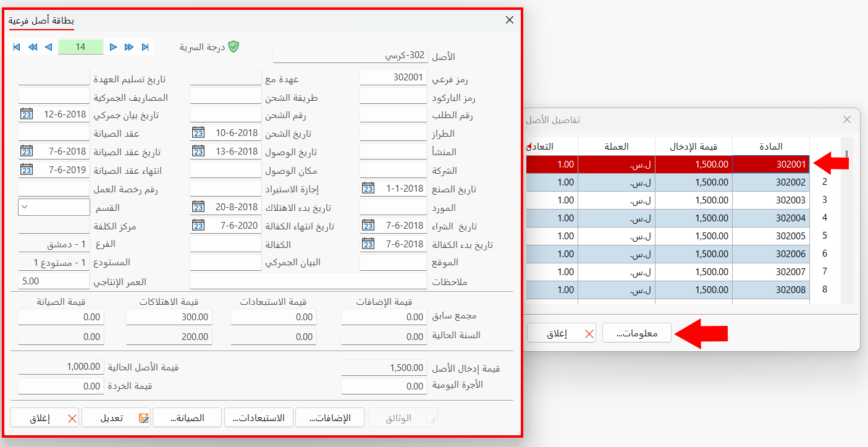Select row 302005 in asset details table
This screenshot has width=868, height=447.
pyautogui.click(x=667, y=236)
